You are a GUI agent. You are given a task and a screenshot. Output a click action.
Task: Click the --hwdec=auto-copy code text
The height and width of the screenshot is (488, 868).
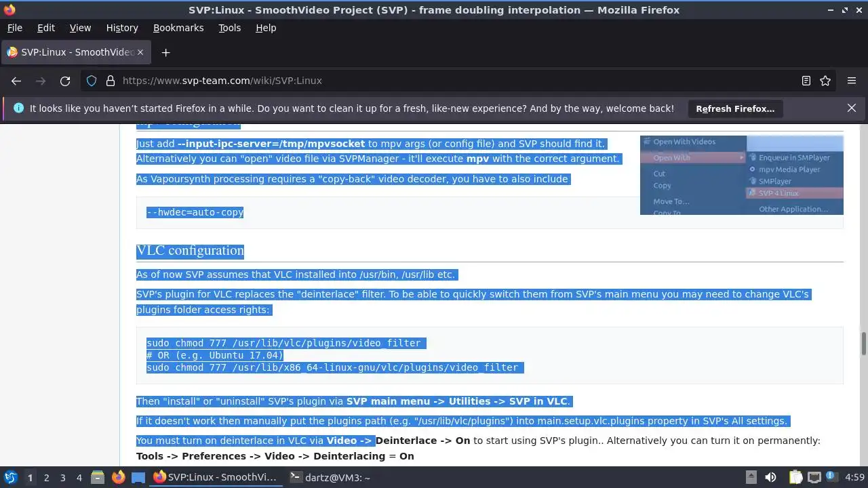pos(195,212)
